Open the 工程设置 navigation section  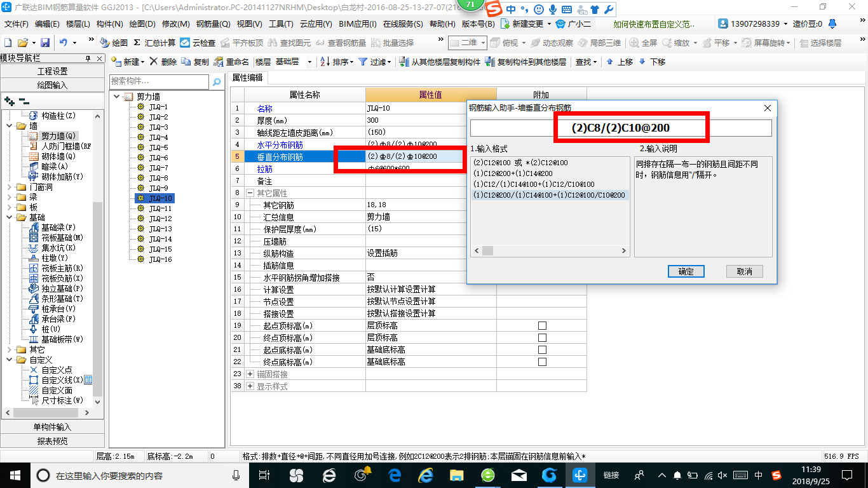51,71
